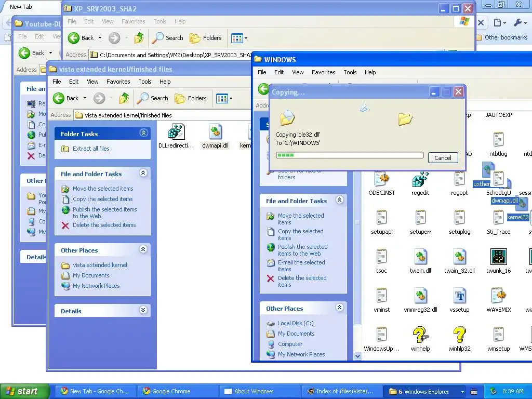Open View menu in finished files window
The height and width of the screenshot is (399, 532).
coord(92,82)
